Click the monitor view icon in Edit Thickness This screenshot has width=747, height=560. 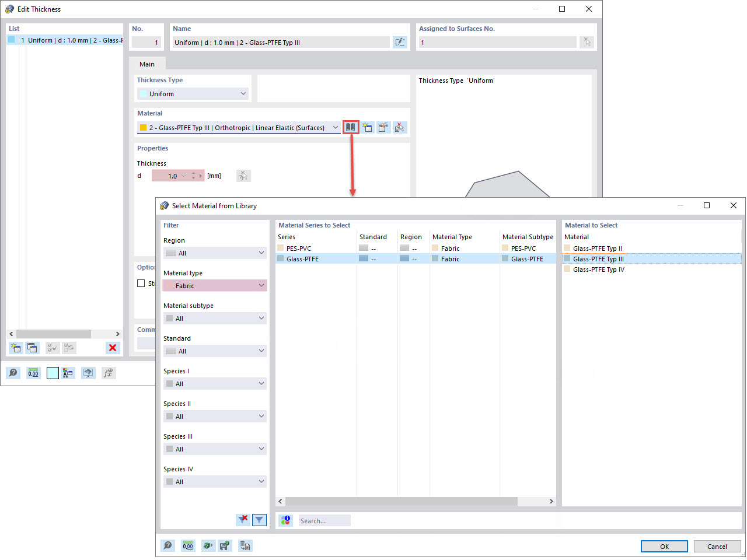(88, 373)
